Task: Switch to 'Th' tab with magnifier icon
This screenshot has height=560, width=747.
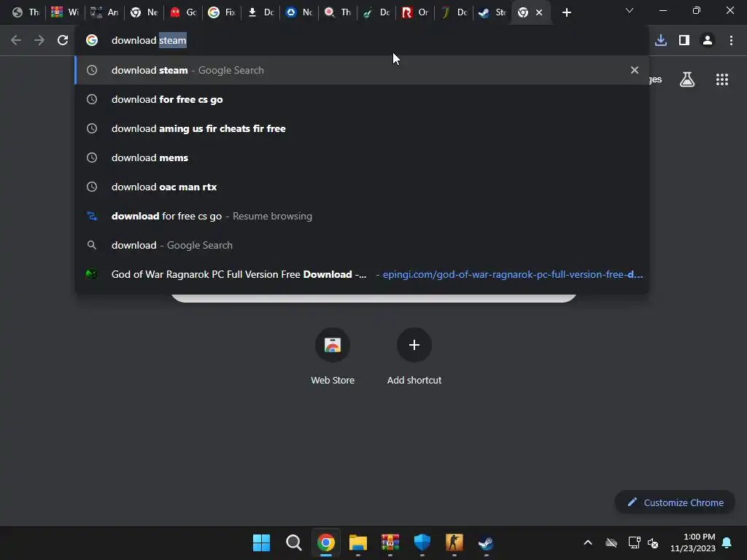Action: click(338, 12)
